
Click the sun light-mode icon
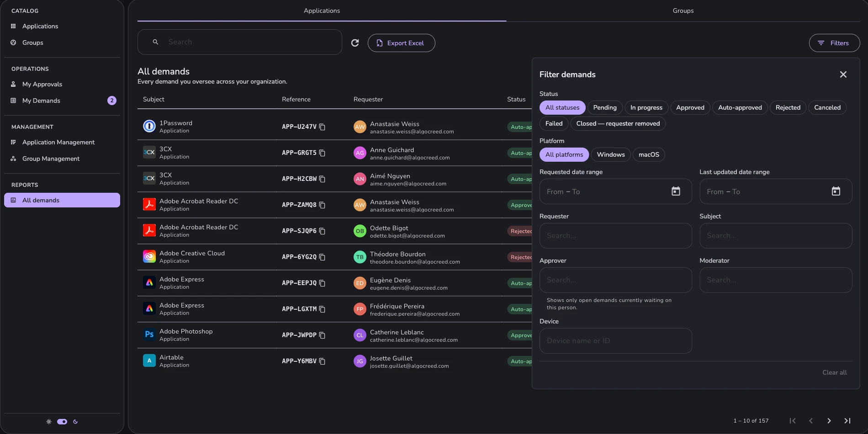49,422
